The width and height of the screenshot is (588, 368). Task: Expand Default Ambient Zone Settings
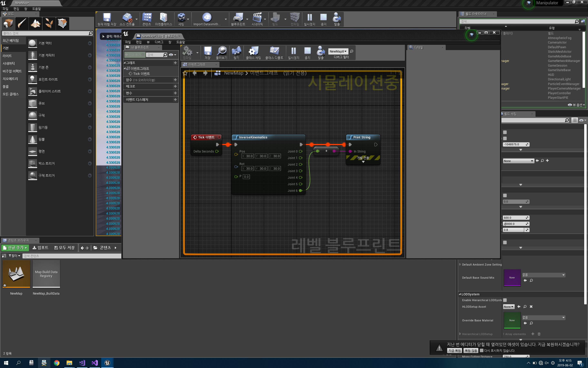[460, 265]
